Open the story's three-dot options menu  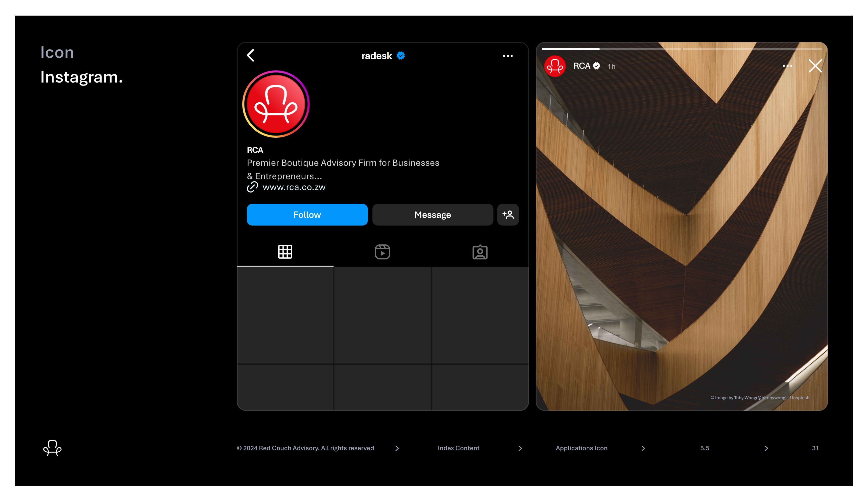click(787, 66)
